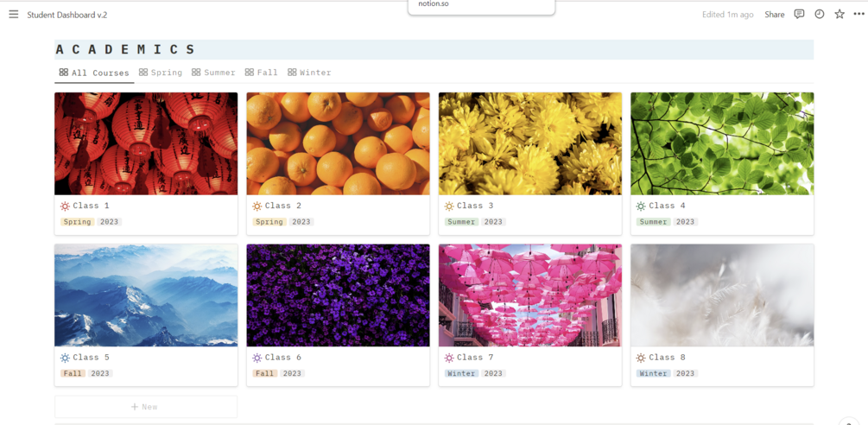
Task: Open the green leaves cover of Class 4
Action: (722, 143)
